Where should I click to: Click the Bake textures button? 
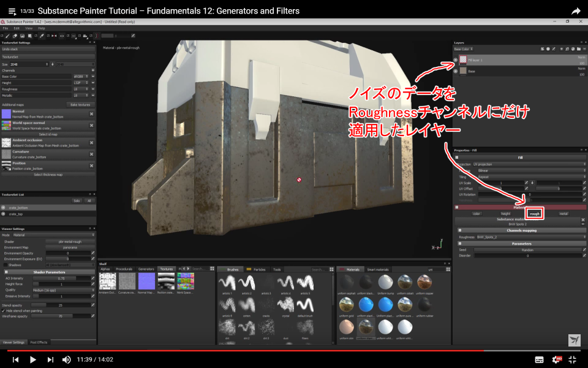click(80, 105)
